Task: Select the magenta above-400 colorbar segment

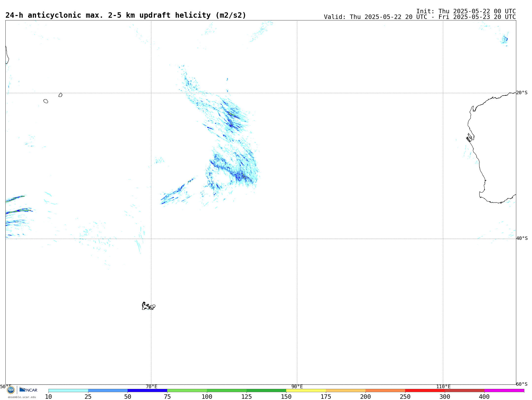Action: (504, 391)
